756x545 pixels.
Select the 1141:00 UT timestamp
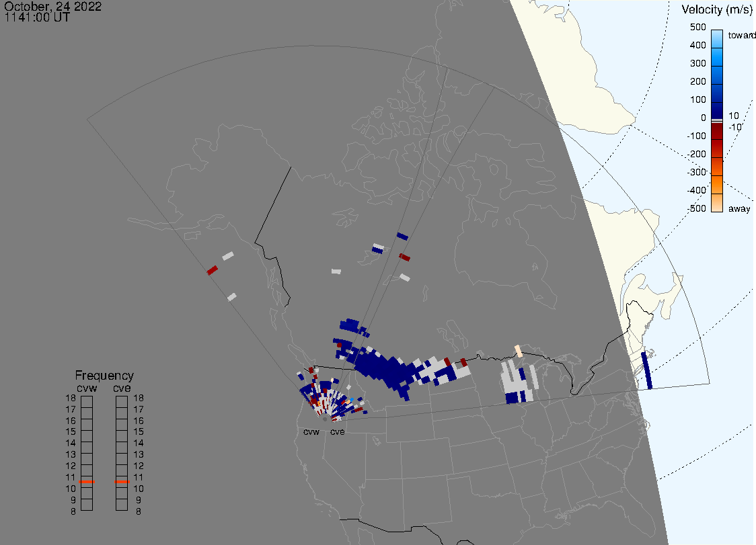click(x=37, y=17)
